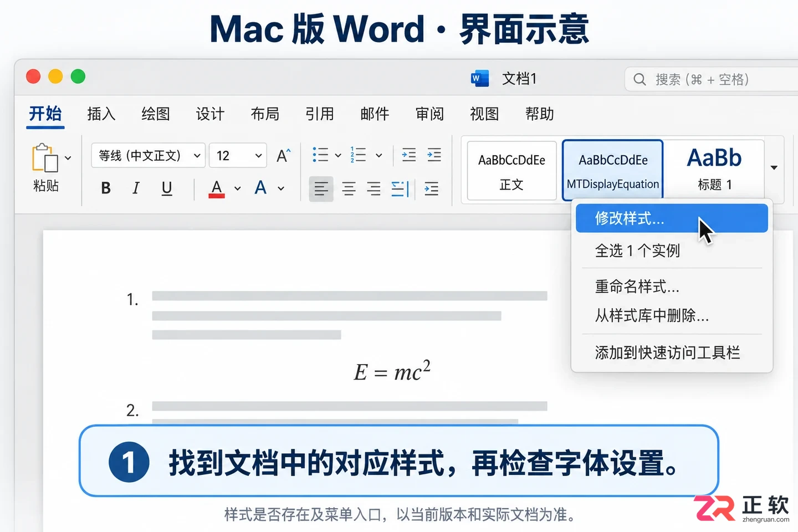The image size is (798, 532).
Task: Apply a bulleted list
Action: coord(320,155)
